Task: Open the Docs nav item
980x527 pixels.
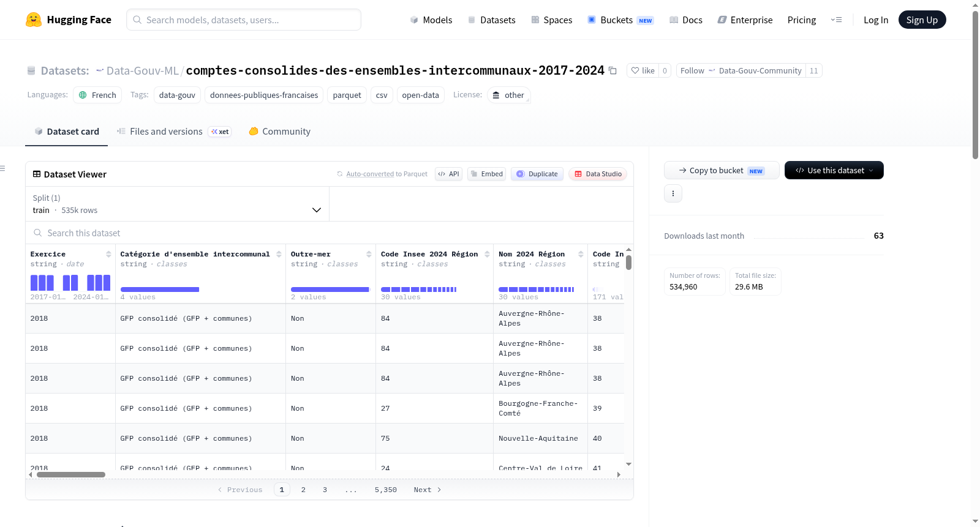Action: click(x=686, y=20)
